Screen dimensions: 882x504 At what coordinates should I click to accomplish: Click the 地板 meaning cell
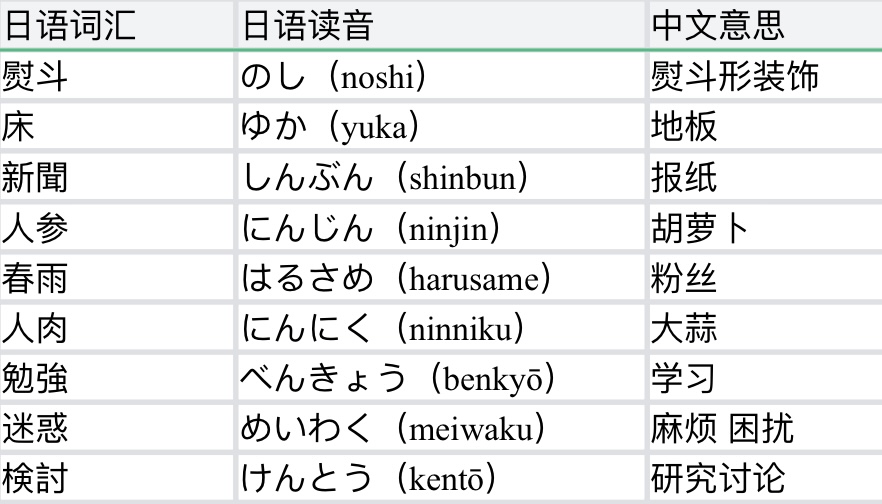pos(684,127)
